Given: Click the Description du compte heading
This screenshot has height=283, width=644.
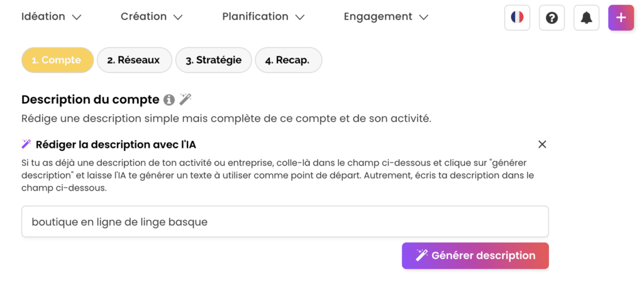Looking at the screenshot, I should pyautogui.click(x=90, y=99).
